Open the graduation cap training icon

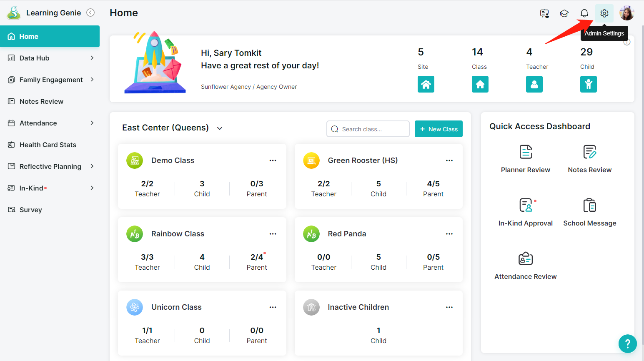[x=564, y=13]
